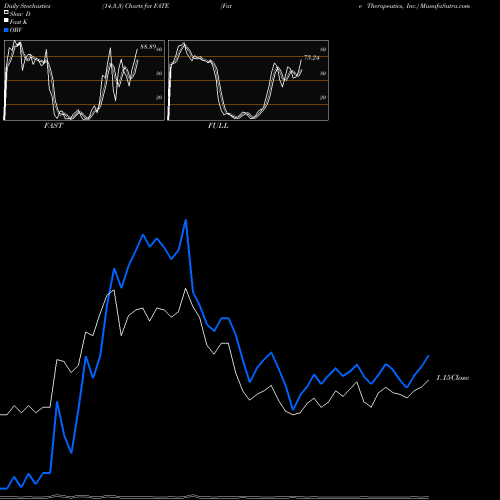Click the FAST stochastic chart panel
The height and width of the screenshot is (500, 500).
(84, 80)
